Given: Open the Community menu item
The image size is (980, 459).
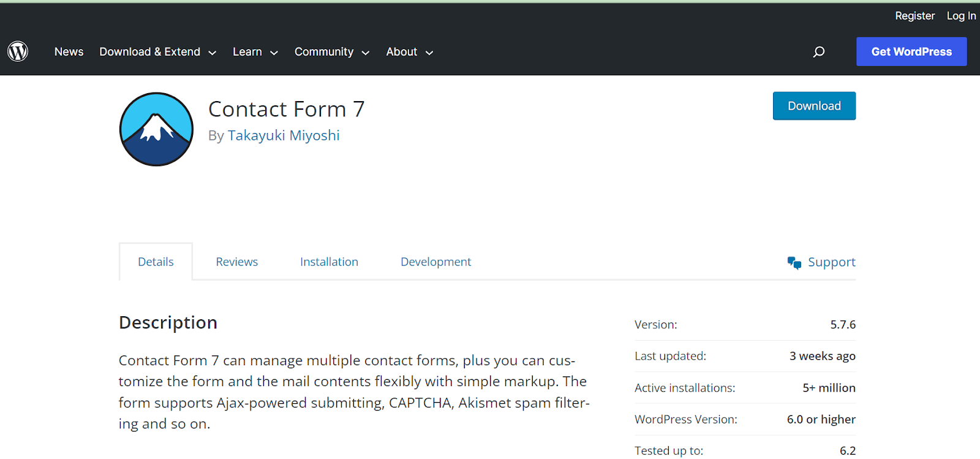Looking at the screenshot, I should coord(324,52).
